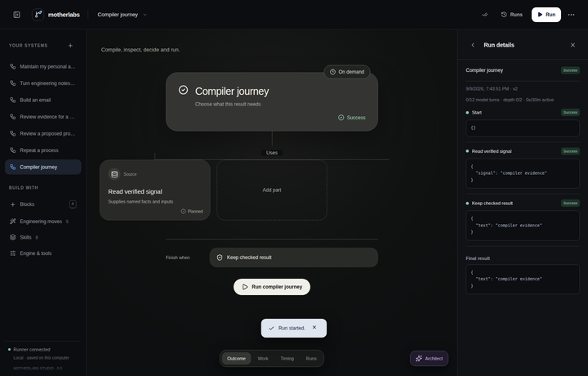Click the Source database icon
This screenshot has height=376, width=588.
point(114,174)
